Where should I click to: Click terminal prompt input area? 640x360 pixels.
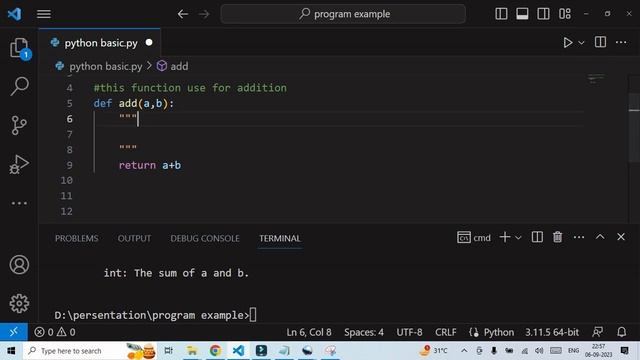point(253,315)
